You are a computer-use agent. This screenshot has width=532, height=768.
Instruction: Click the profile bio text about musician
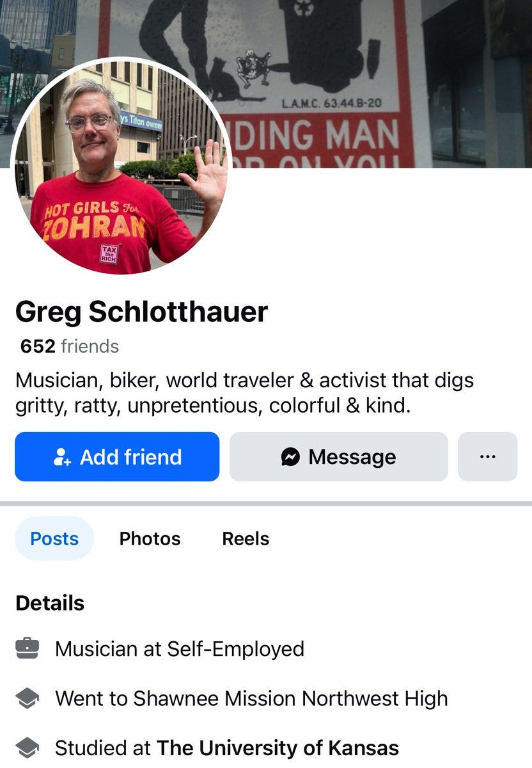point(244,393)
